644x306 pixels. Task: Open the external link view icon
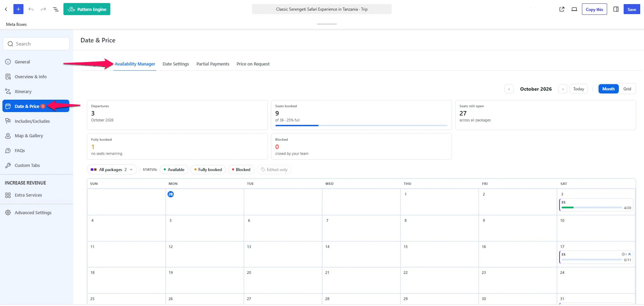562,9
